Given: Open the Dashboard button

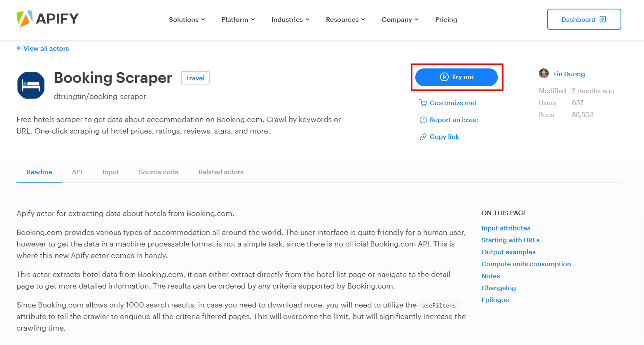Looking at the screenshot, I should [x=584, y=19].
